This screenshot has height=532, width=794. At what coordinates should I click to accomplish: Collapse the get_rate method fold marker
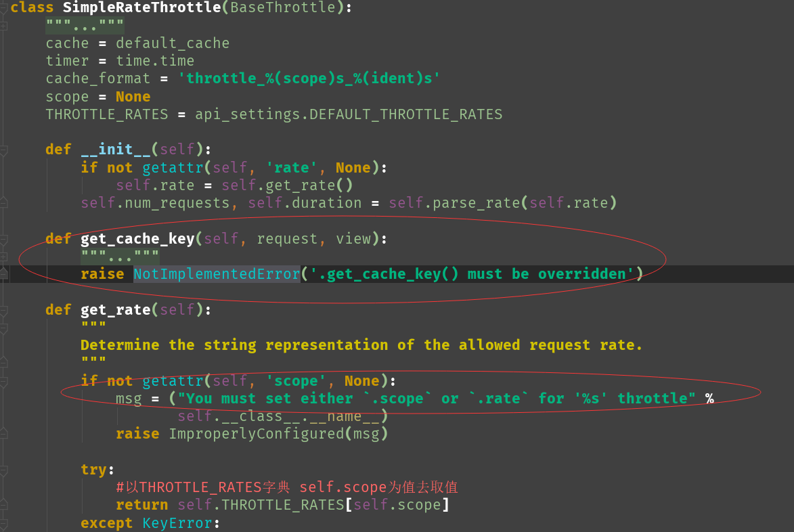click(x=3, y=310)
